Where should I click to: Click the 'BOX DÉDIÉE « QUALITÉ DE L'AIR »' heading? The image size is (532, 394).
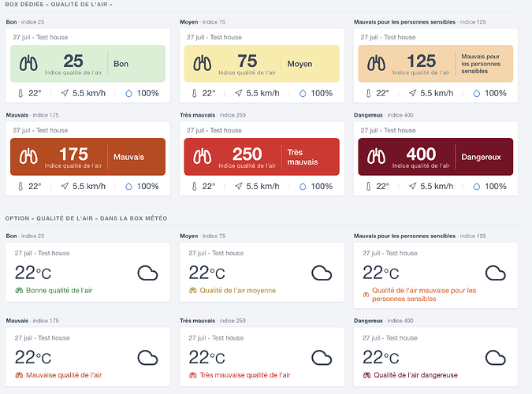58,5
